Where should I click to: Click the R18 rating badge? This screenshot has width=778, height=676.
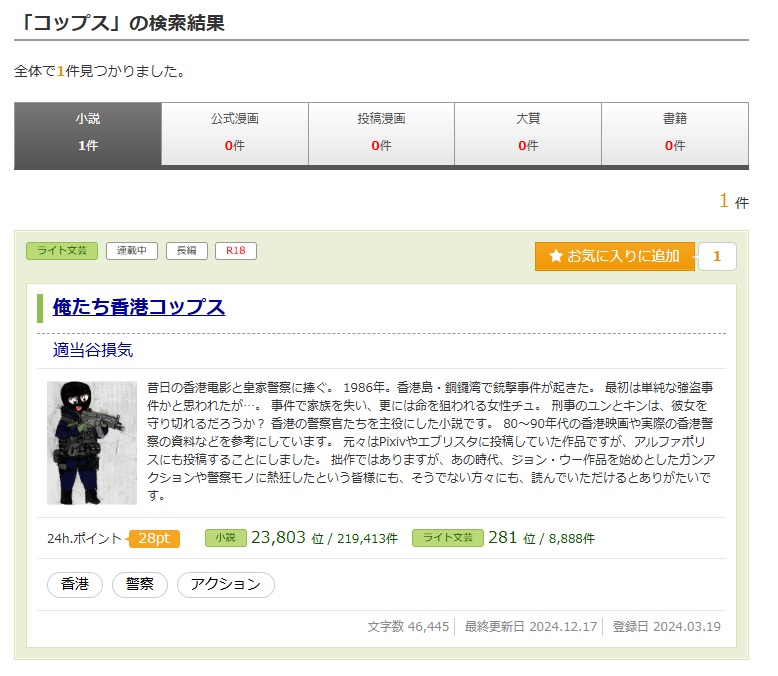click(x=236, y=251)
